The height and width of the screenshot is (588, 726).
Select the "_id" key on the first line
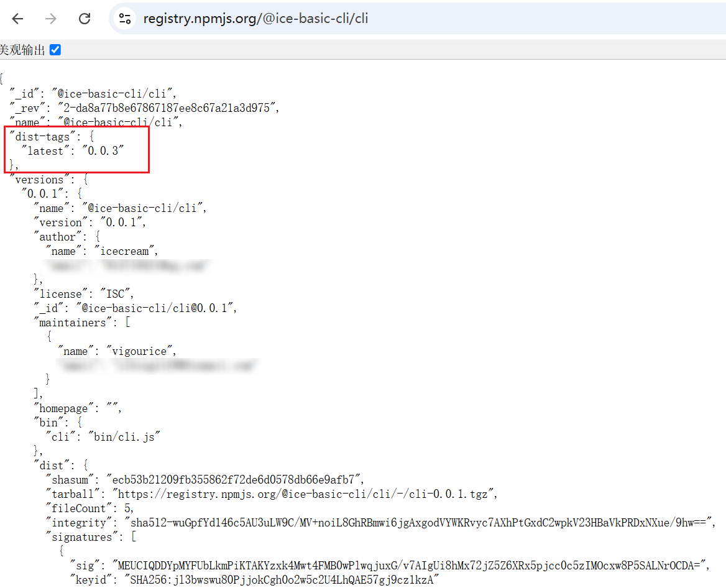[x=24, y=93]
